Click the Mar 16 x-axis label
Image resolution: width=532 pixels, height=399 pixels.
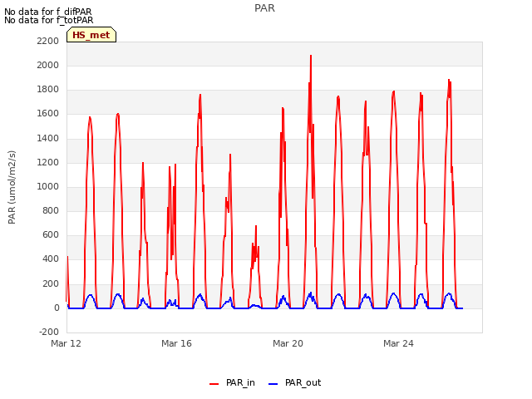click(x=176, y=343)
